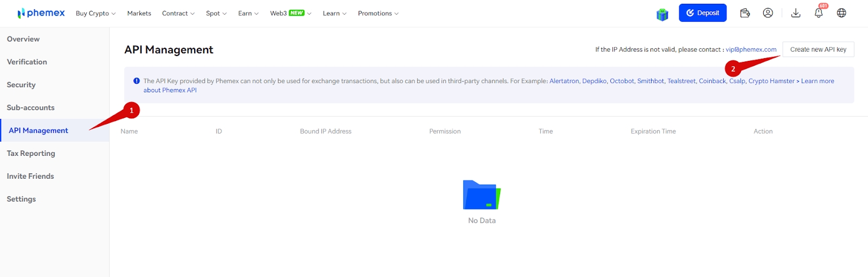Select Security in the sidebar
The height and width of the screenshot is (277, 868).
coord(21,85)
